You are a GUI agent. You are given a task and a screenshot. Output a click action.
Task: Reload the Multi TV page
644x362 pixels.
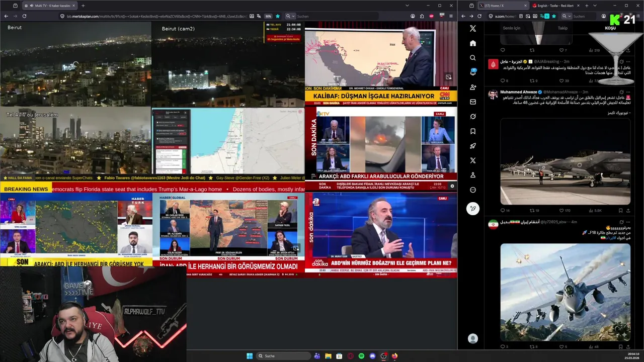24,16
